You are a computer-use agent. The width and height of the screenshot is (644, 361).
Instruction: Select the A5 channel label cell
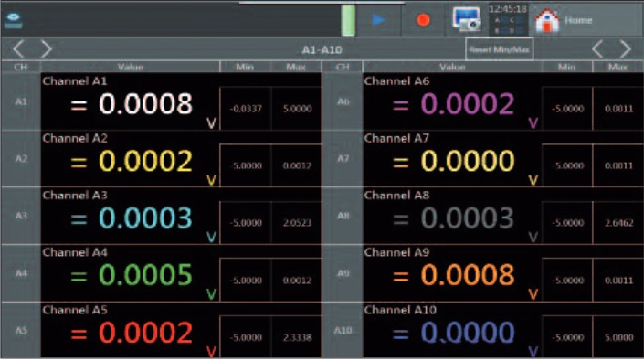coord(21,331)
